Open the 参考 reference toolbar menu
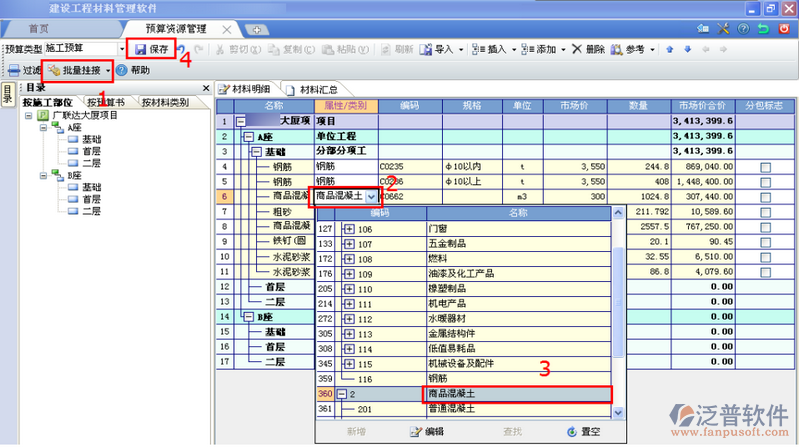This screenshot has width=799, height=448. click(x=629, y=49)
